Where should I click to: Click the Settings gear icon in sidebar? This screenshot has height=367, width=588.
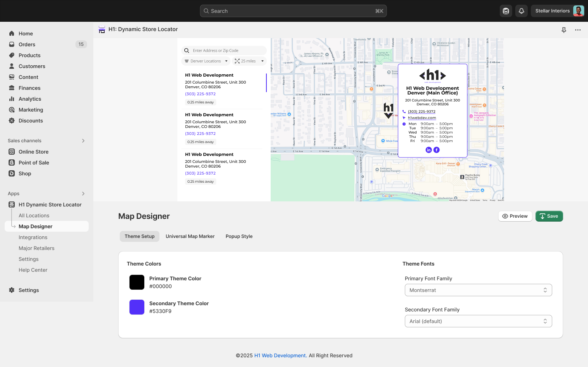[x=12, y=290]
